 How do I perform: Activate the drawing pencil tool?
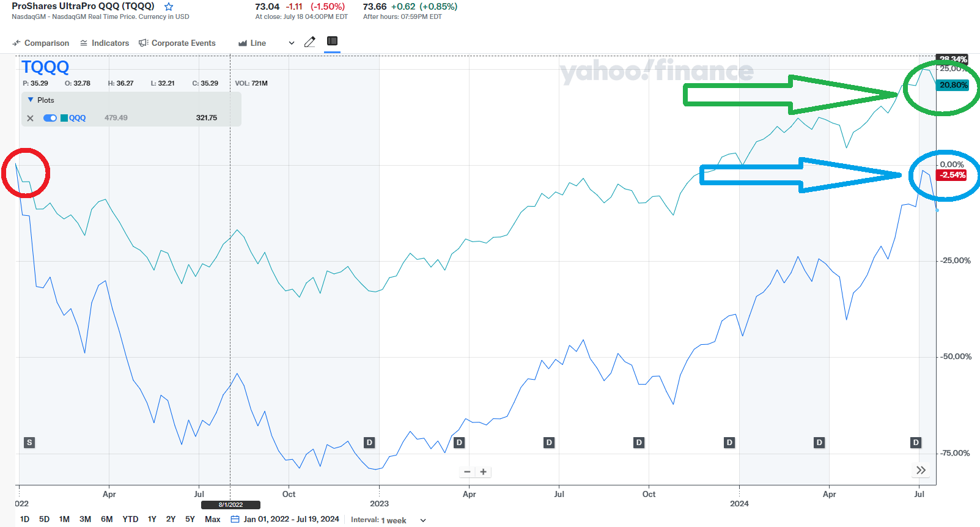pos(310,42)
